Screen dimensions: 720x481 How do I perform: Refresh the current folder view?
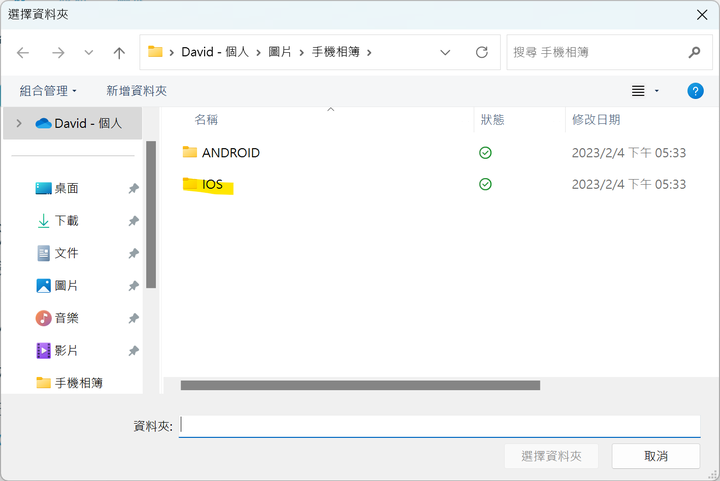point(482,52)
